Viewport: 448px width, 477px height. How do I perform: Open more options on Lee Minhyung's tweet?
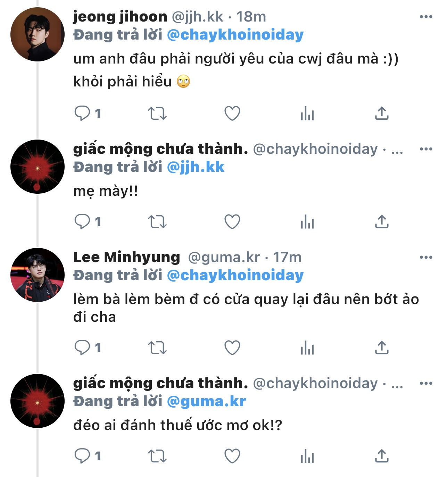[x=426, y=258]
